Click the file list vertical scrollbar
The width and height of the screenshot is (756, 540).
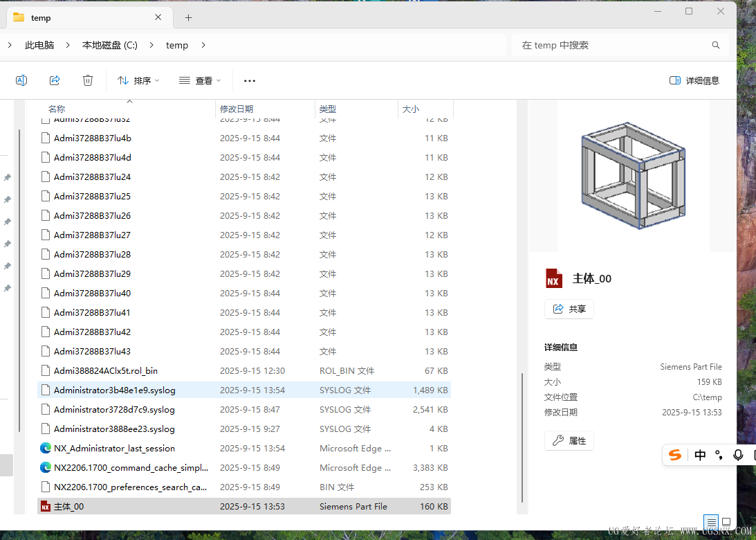click(522, 439)
